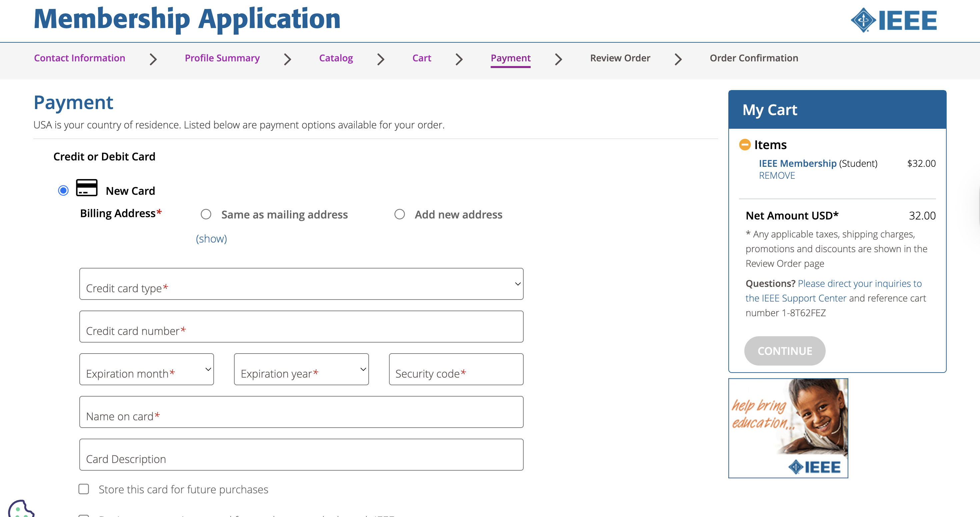Screen dimensions: 980x517
Task: Click the help bring education banner
Action: click(x=788, y=428)
